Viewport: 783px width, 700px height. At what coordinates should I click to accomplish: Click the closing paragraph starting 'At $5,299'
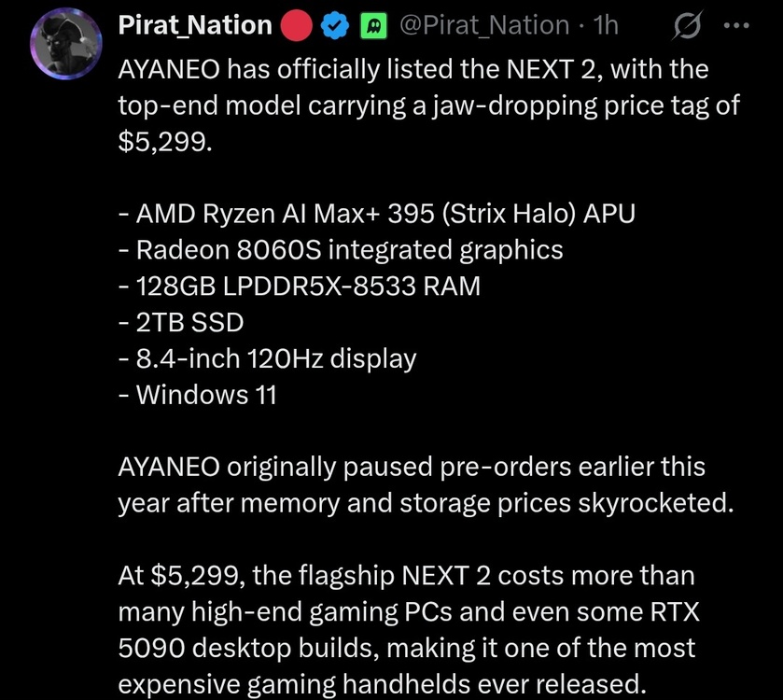(x=409, y=630)
